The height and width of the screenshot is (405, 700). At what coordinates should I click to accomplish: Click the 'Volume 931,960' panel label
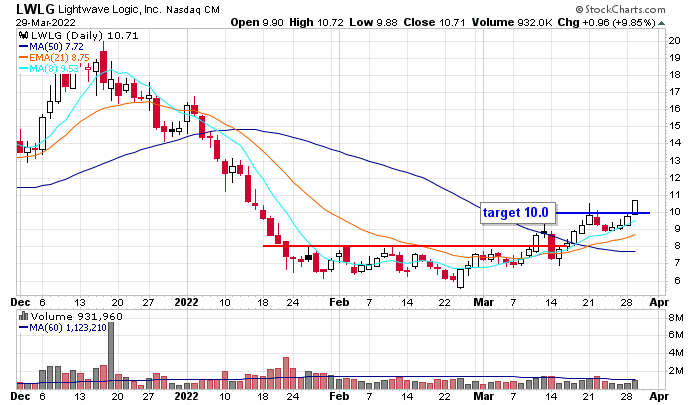[x=76, y=317]
